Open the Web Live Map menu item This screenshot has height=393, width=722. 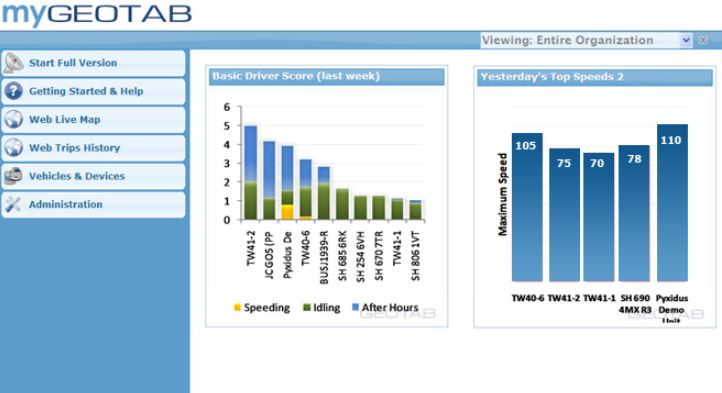(93, 120)
